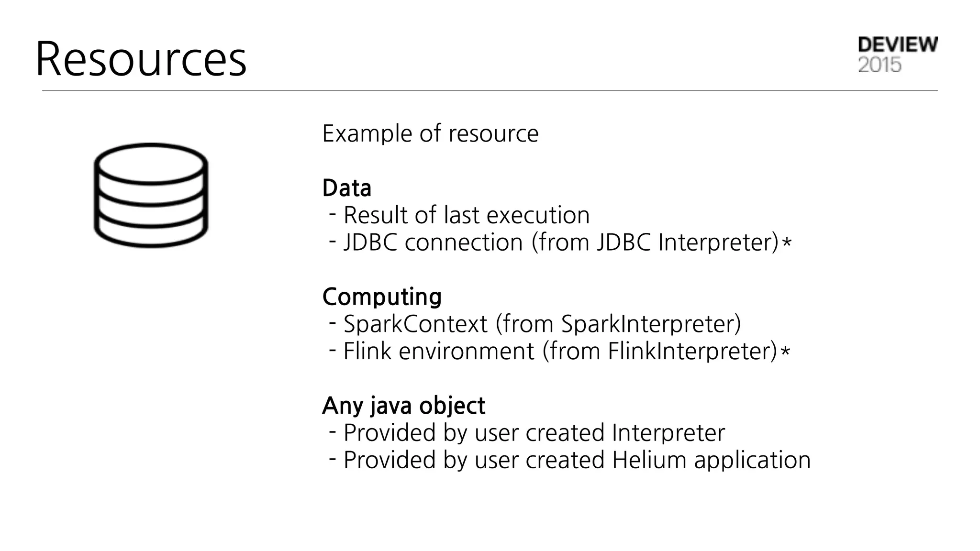Click the horizontal divider under the title

click(490, 90)
